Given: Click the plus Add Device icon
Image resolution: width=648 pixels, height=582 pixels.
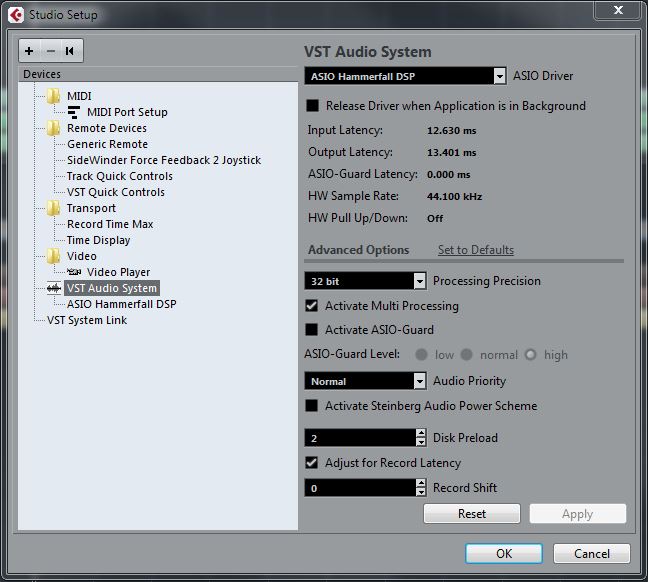Looking at the screenshot, I should pos(29,51).
